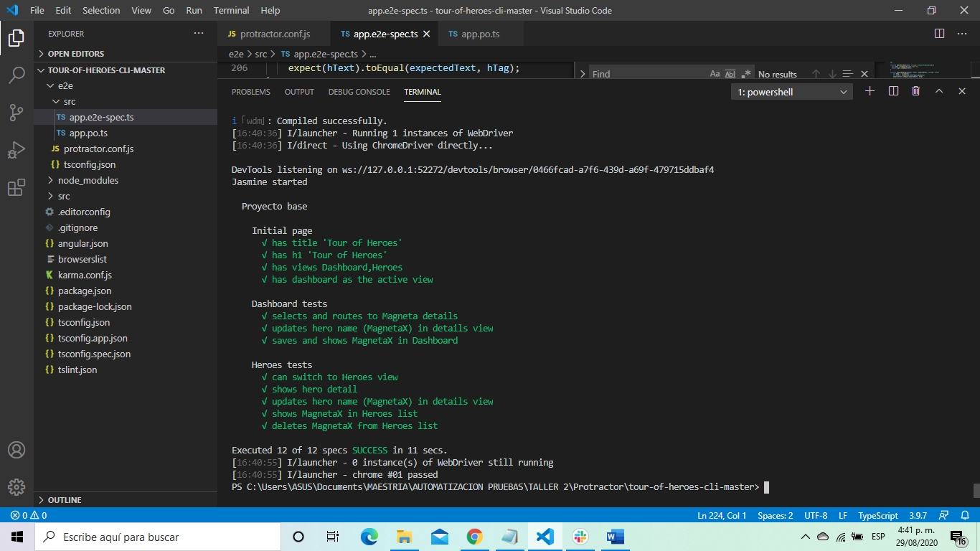The height and width of the screenshot is (551, 980).
Task: Open notifications from the status bar bell
Action: [x=965, y=515]
